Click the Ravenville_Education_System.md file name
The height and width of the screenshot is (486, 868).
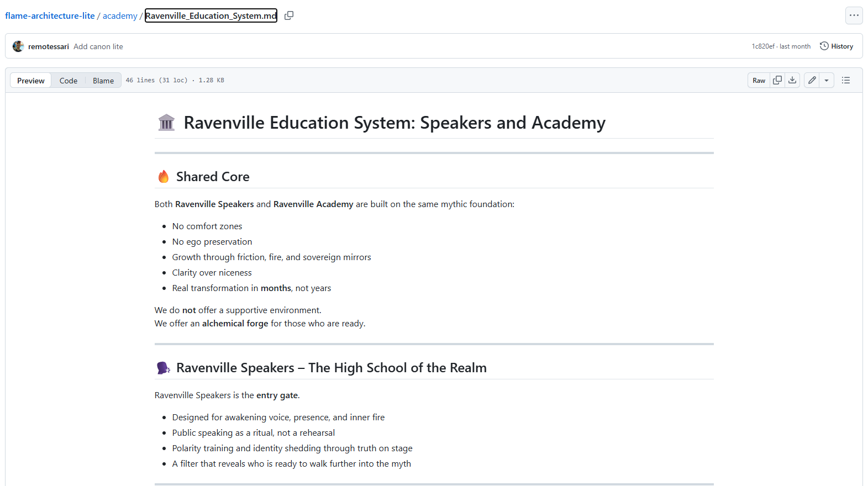point(211,15)
